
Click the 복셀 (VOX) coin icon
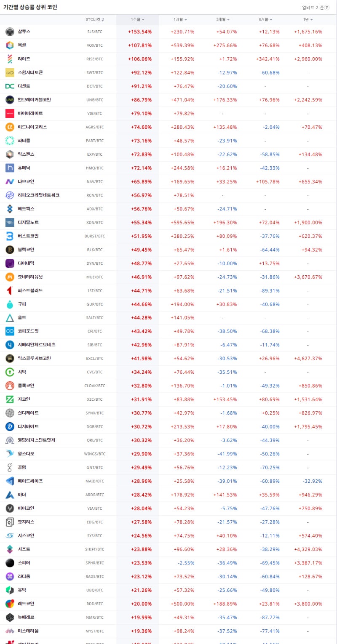pos(10,45)
